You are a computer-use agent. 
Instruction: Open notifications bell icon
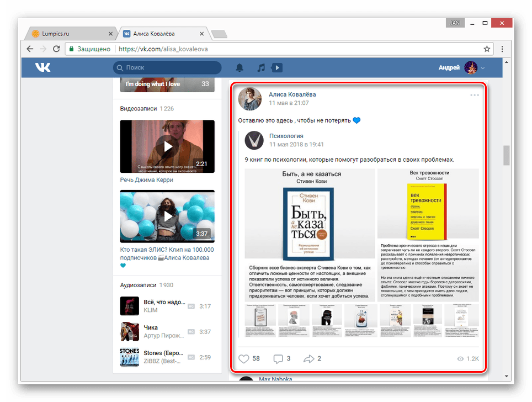[240, 68]
